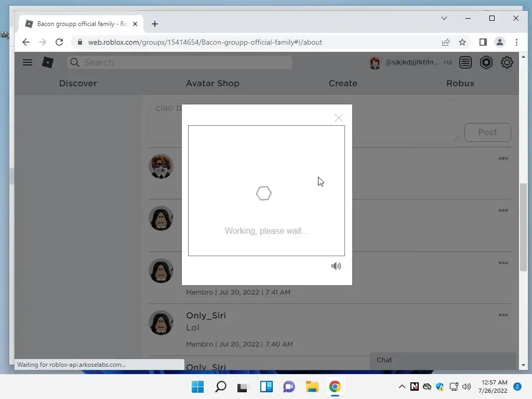The height and width of the screenshot is (399, 532).
Task: Close the captcha verification dialog
Action: (x=338, y=118)
